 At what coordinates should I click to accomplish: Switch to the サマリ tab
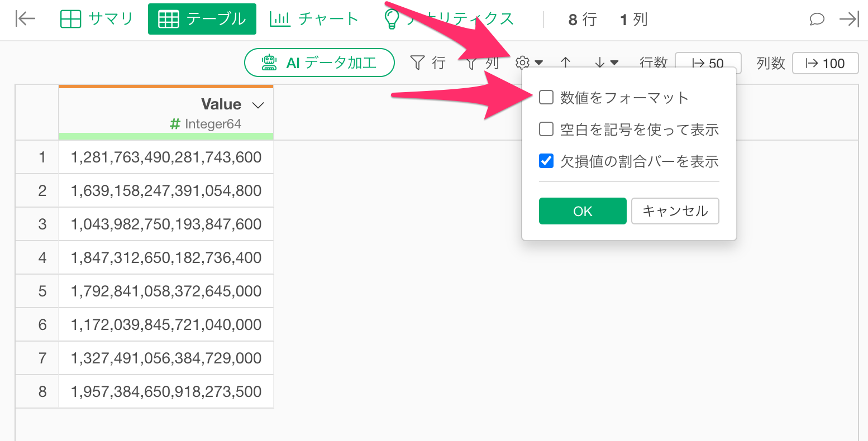pos(97,19)
